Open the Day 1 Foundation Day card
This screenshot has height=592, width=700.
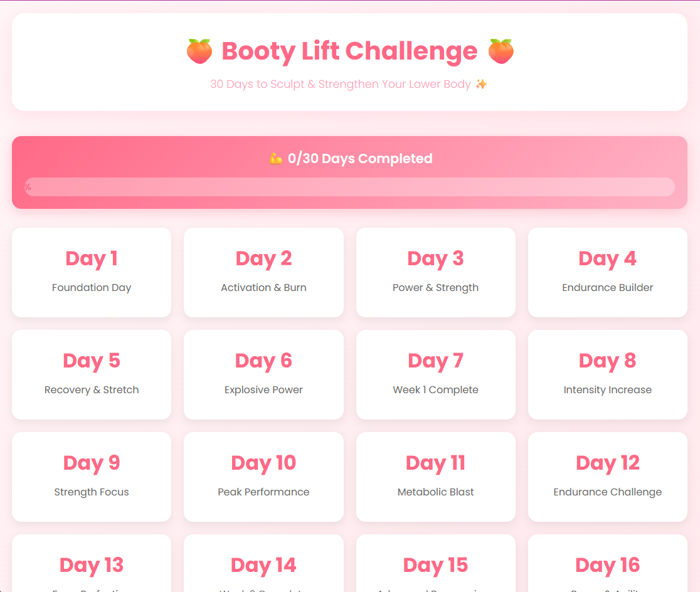(92, 272)
